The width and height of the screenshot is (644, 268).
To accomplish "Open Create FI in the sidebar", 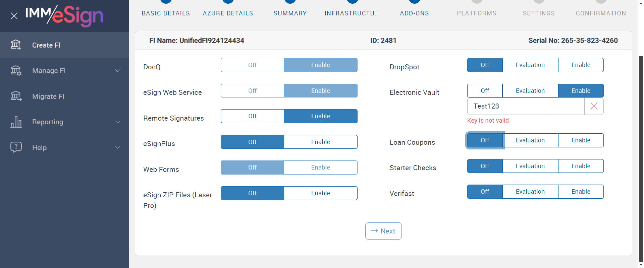I will pyautogui.click(x=64, y=45).
